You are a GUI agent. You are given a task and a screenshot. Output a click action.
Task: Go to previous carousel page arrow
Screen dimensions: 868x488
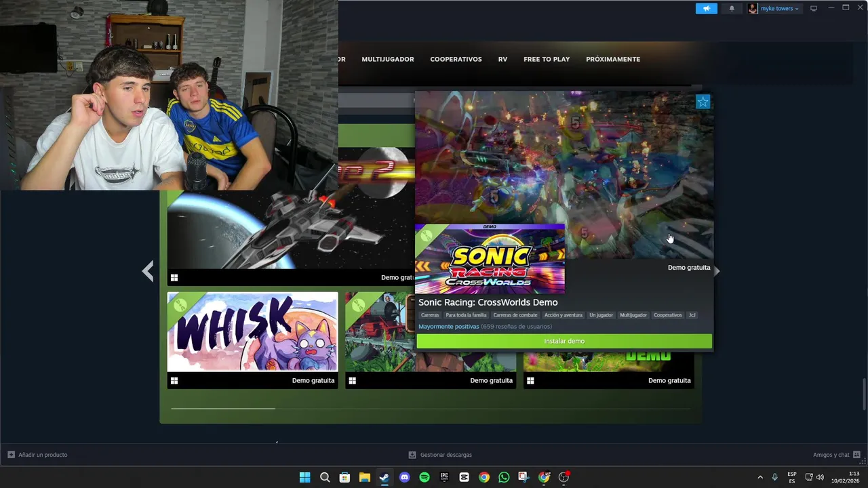pos(148,271)
